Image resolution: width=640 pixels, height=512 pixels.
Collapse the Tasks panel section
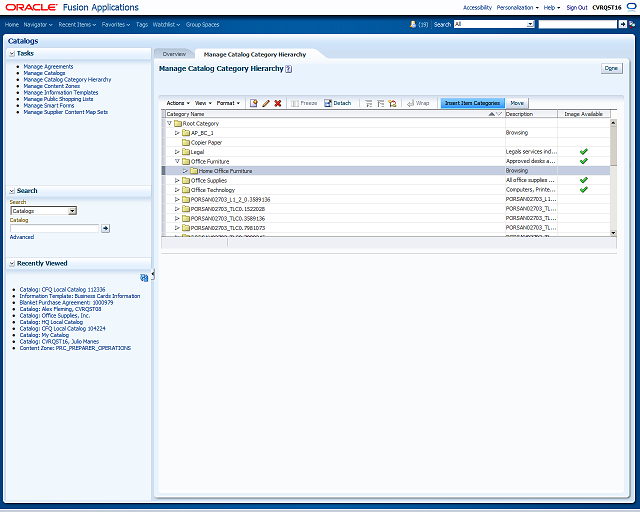(12, 53)
